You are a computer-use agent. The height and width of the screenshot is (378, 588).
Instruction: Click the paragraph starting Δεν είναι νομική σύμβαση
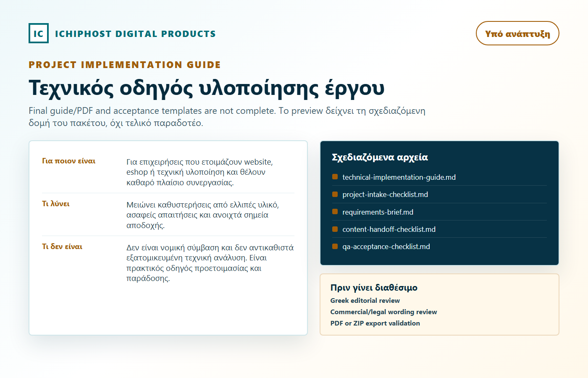click(x=210, y=263)
